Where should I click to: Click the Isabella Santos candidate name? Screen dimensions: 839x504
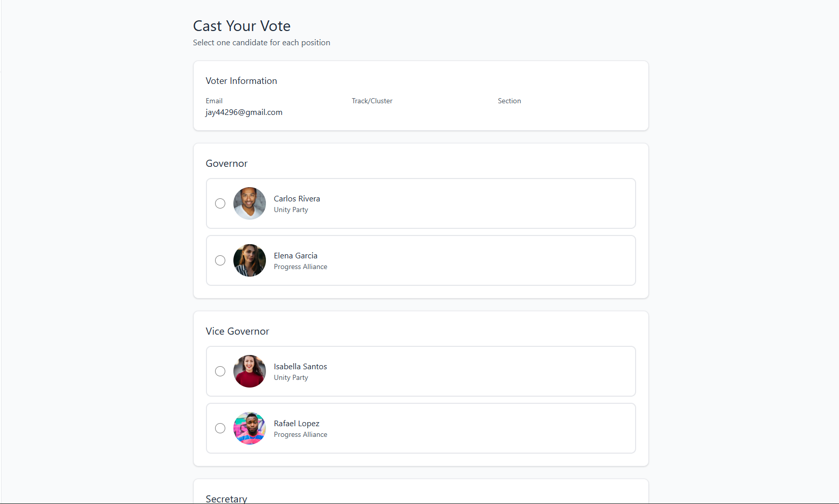[301, 367]
